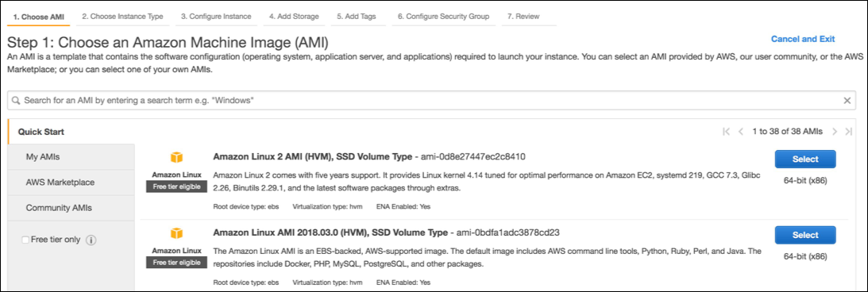This screenshot has height=292, width=868.
Task: Open the Community AMIs category
Action: pos(71,208)
